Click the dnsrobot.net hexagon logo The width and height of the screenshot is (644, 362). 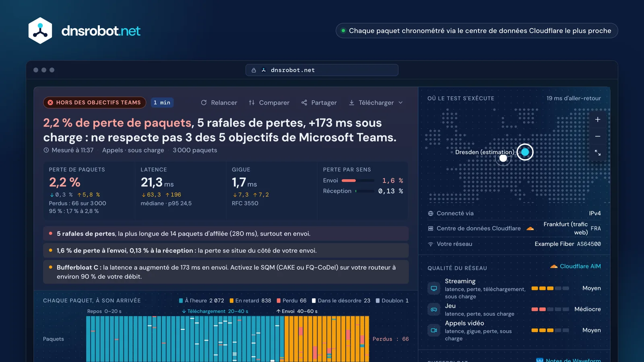coord(40,31)
